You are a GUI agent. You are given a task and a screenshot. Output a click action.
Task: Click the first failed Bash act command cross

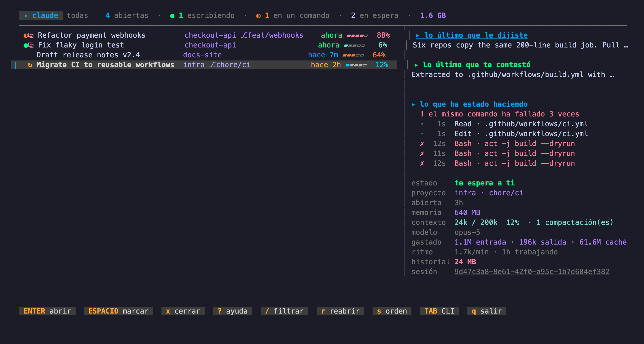click(422, 144)
